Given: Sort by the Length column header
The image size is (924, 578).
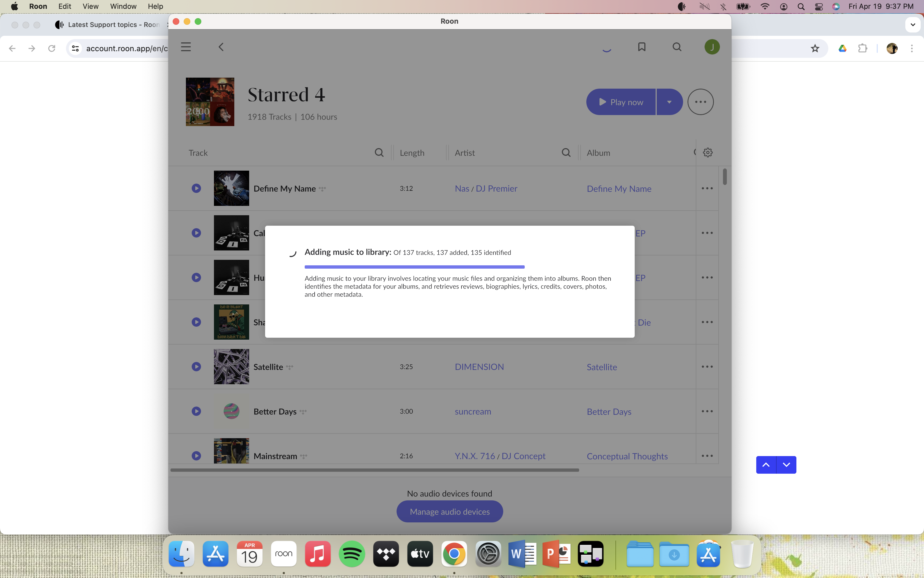Looking at the screenshot, I should tap(412, 153).
